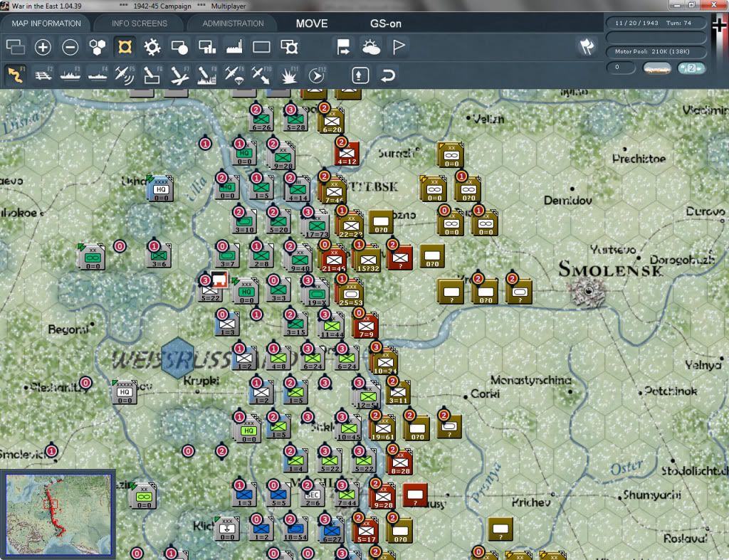Click the field showing 0 below Motor Pool
Screen dimensions: 729x560
coord(621,68)
